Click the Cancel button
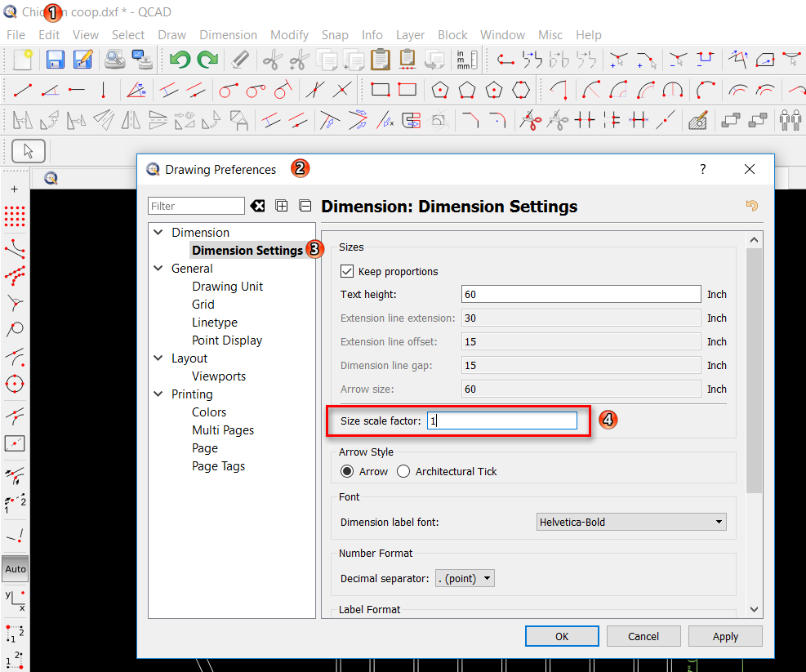The width and height of the screenshot is (806, 672). 643,636
